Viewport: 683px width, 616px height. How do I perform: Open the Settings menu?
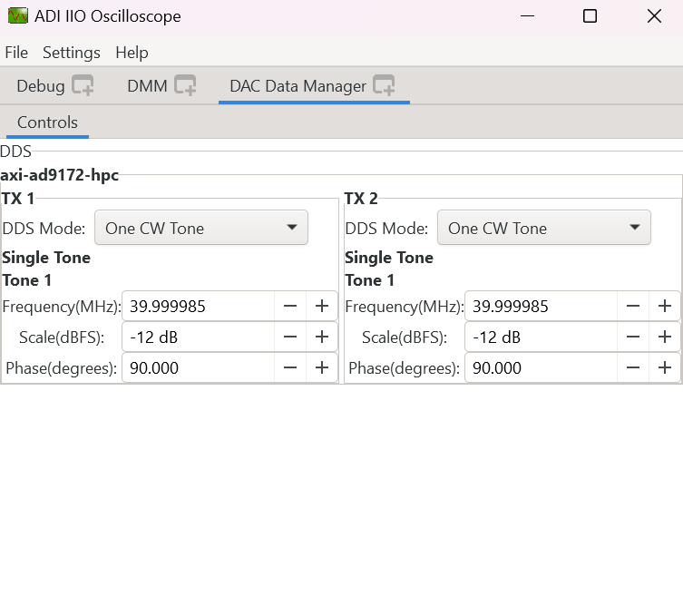tap(72, 53)
